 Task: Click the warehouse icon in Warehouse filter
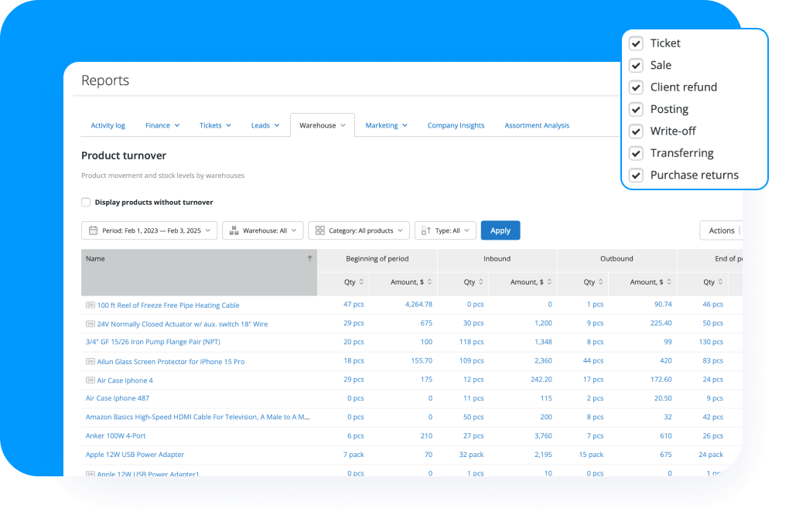(x=234, y=230)
